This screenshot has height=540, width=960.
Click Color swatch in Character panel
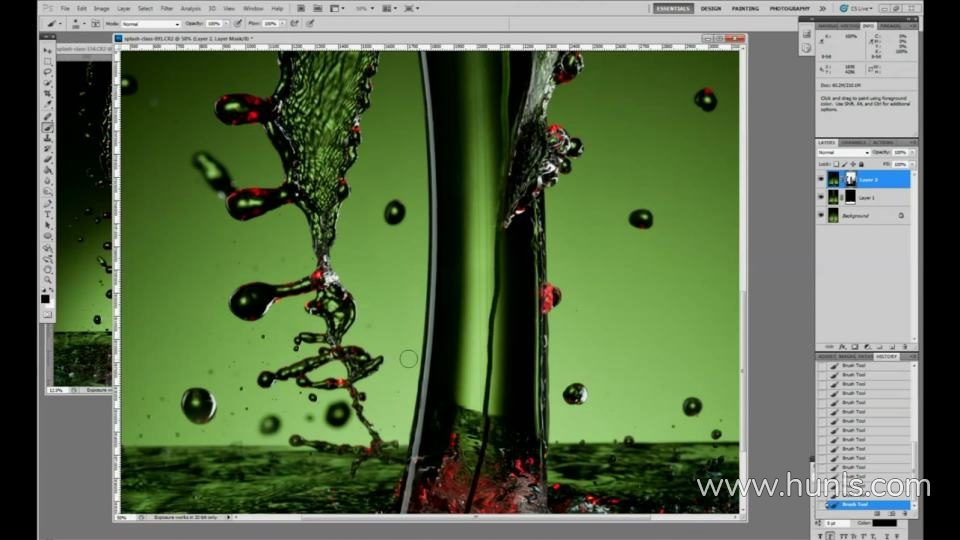(x=884, y=523)
